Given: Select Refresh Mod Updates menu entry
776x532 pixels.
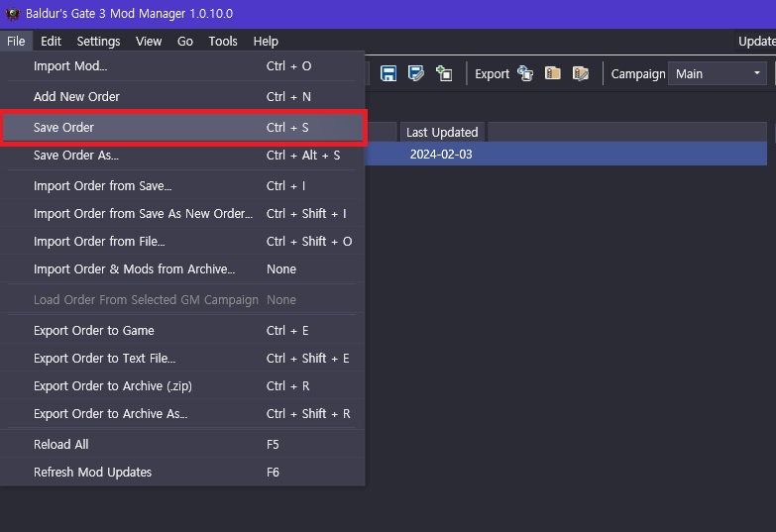Looking at the screenshot, I should point(182,472).
